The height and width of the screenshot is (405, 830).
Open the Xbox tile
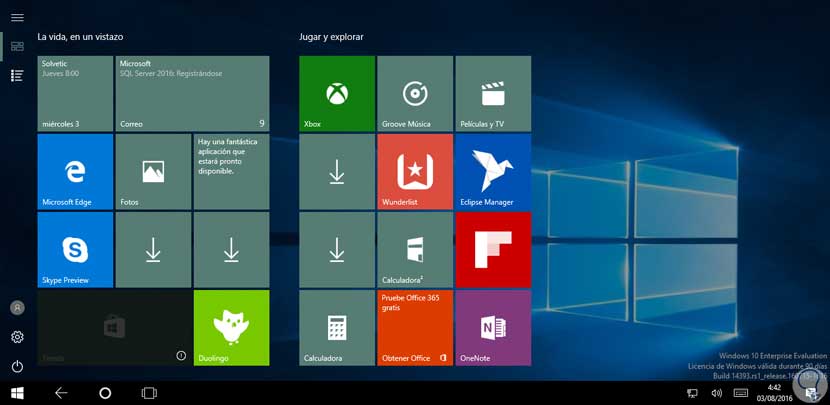337,94
